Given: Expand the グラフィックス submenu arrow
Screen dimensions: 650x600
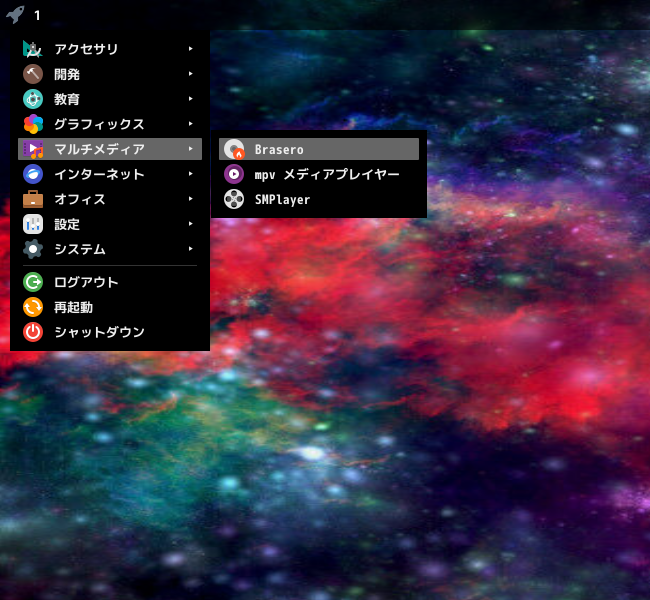Looking at the screenshot, I should point(190,124).
